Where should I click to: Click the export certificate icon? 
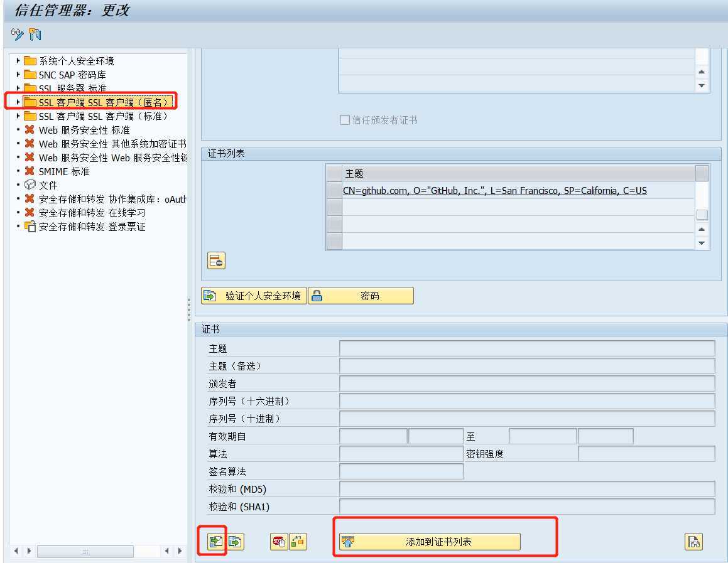click(236, 541)
